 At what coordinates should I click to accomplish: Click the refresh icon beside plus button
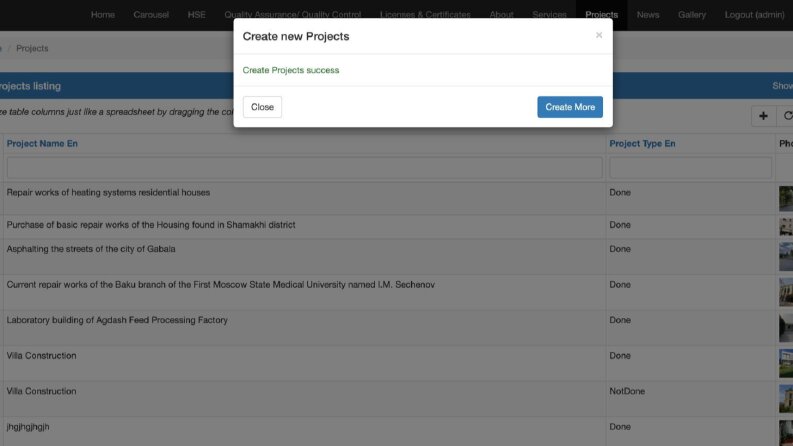click(x=787, y=116)
